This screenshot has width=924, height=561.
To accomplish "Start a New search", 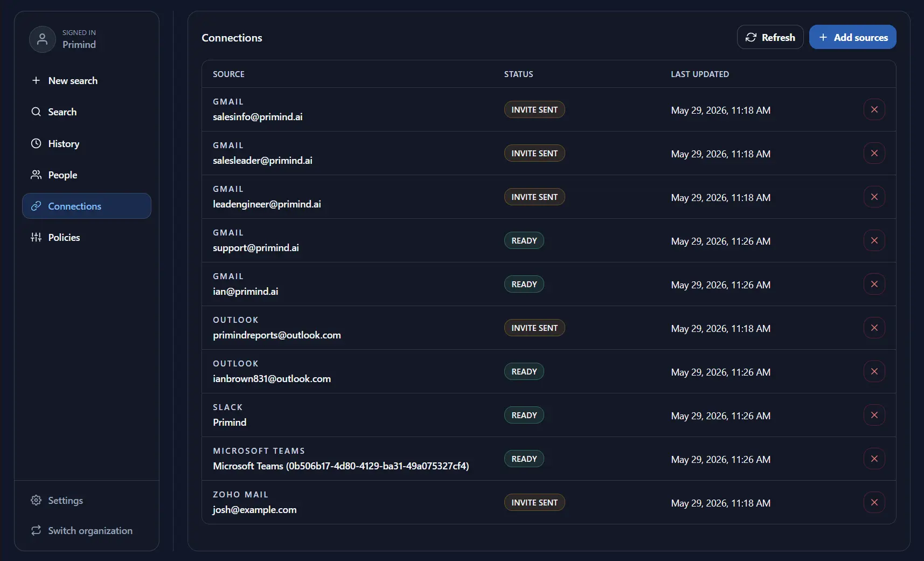I will [x=87, y=80].
